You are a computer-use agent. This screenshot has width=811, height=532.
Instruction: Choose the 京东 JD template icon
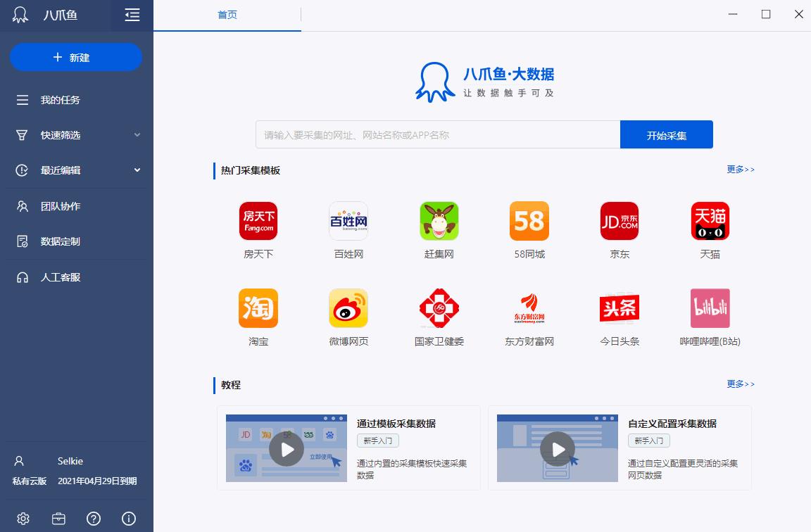620,221
